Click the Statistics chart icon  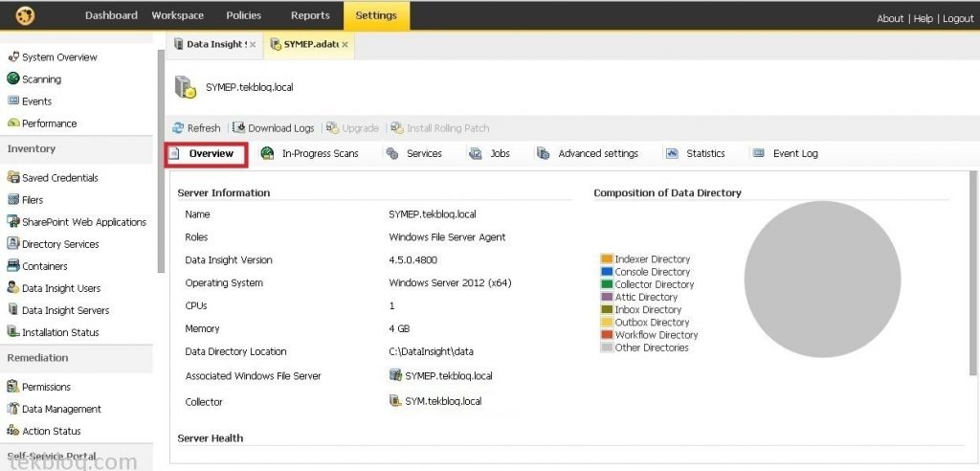(672, 153)
